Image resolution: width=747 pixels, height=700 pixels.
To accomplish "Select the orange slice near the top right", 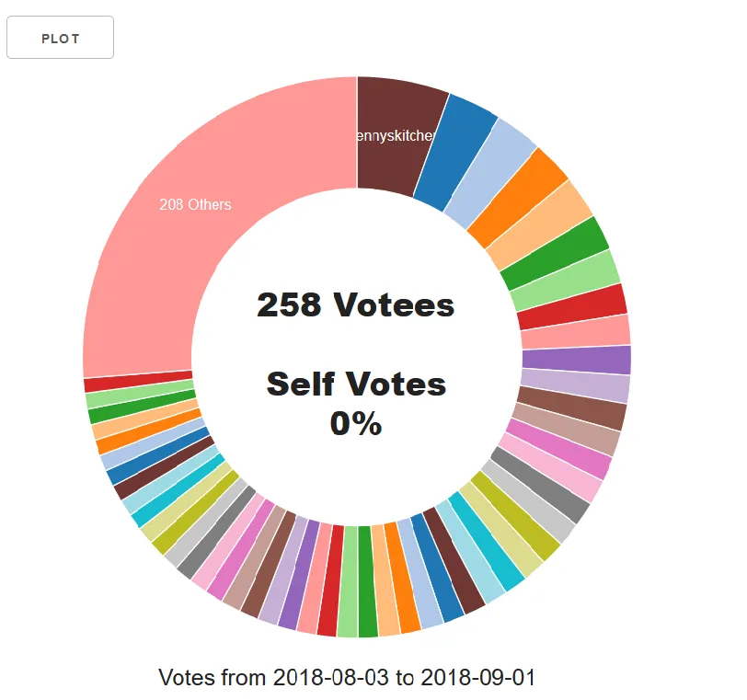I will point(518,199).
